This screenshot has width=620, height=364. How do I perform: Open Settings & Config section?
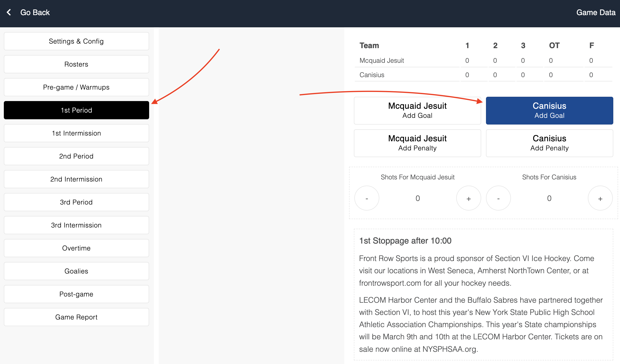(76, 41)
